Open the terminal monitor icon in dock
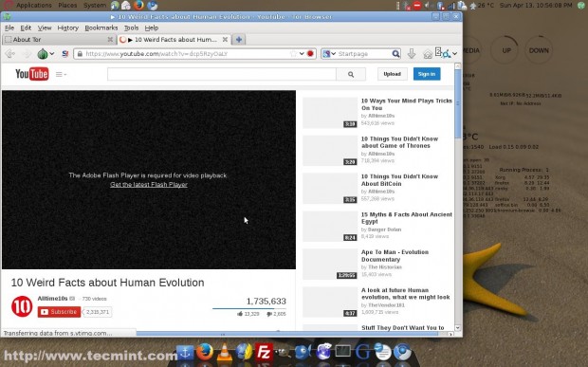 click(x=342, y=352)
